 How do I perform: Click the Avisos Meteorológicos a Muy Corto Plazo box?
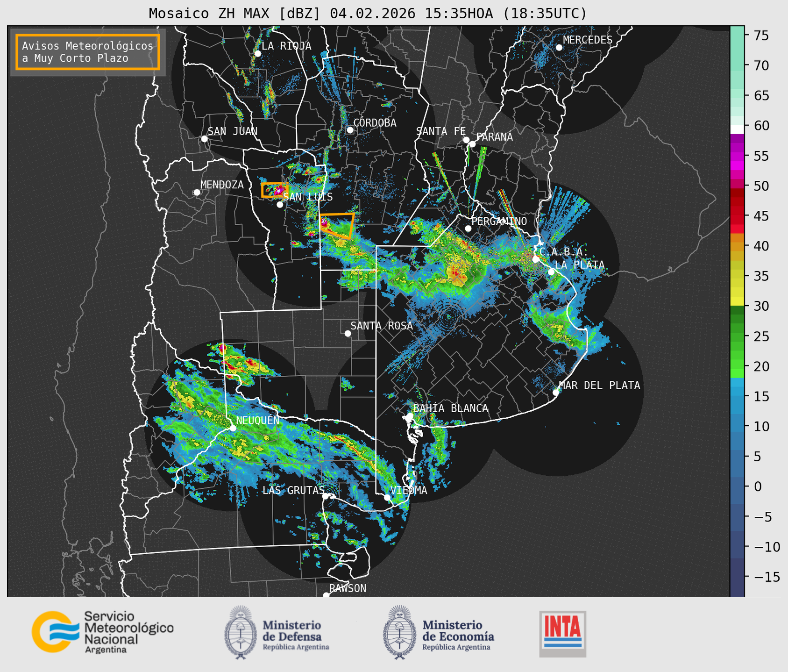point(88,52)
